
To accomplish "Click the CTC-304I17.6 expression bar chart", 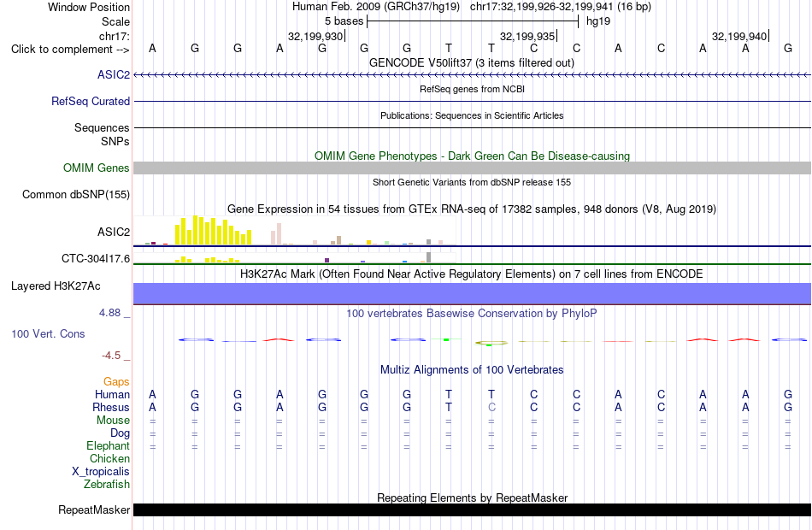I will 295,257.
